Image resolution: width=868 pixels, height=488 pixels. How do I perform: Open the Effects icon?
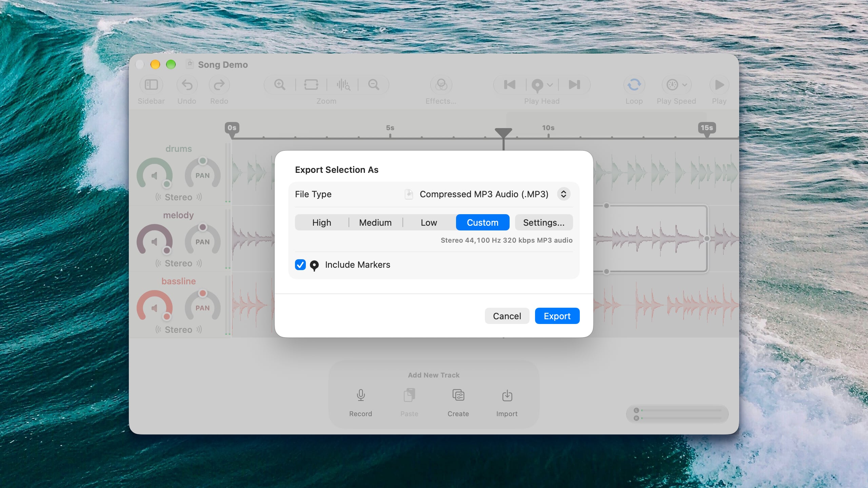point(441,85)
